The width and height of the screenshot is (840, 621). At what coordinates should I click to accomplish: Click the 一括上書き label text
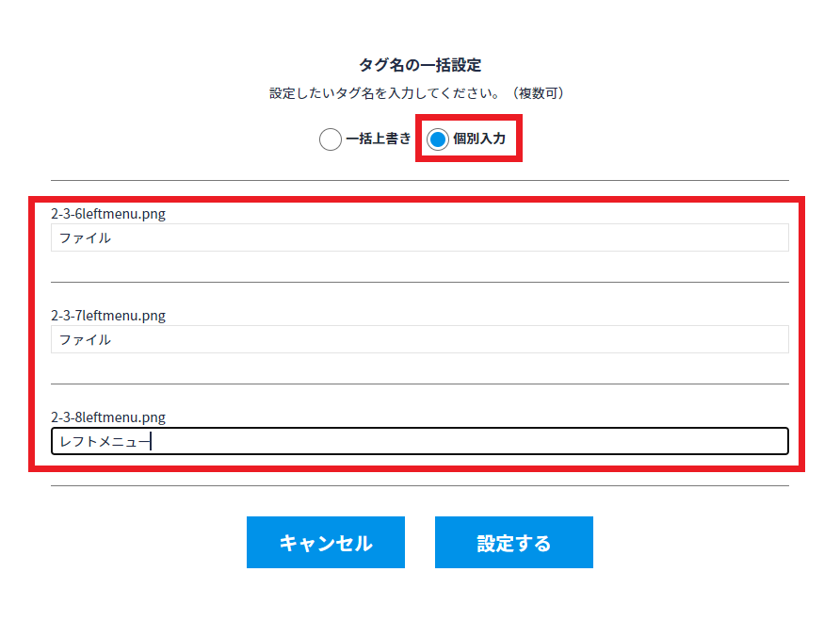click(x=379, y=139)
